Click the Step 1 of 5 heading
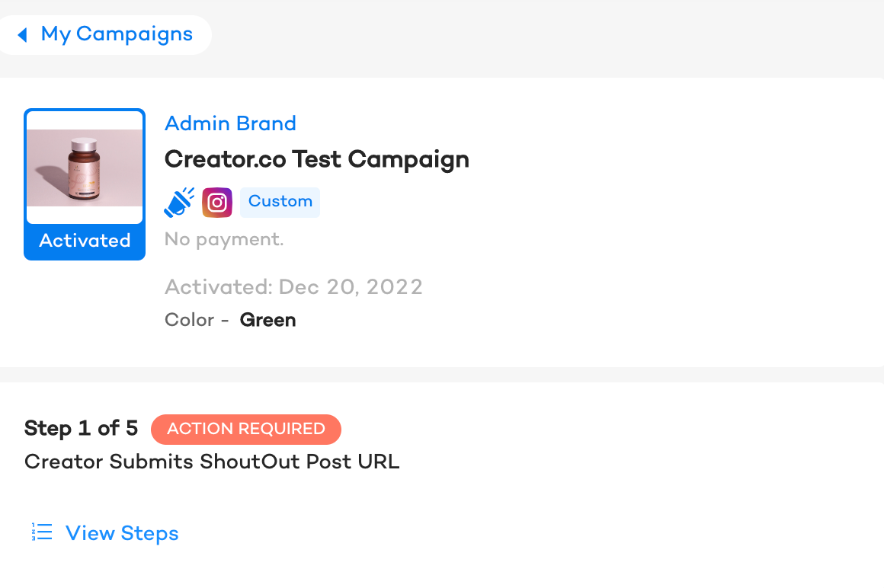884x588 pixels. click(x=82, y=428)
